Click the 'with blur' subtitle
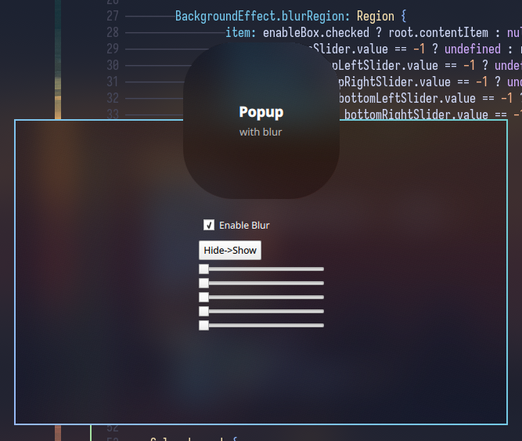 260,132
